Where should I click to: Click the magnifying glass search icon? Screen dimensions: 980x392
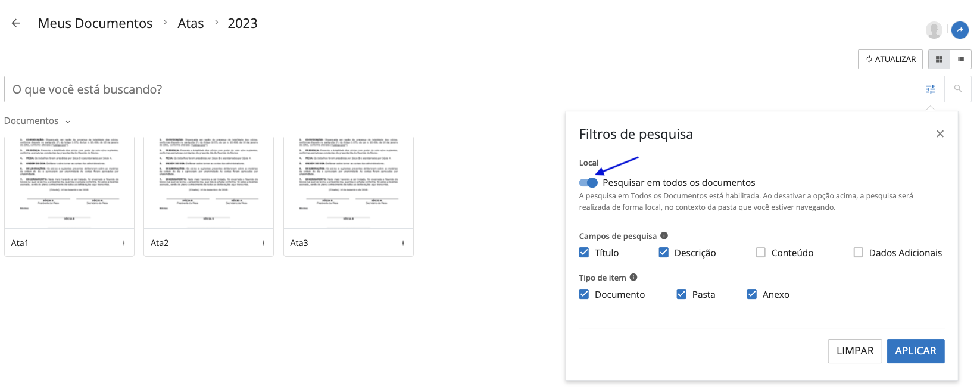click(x=958, y=89)
